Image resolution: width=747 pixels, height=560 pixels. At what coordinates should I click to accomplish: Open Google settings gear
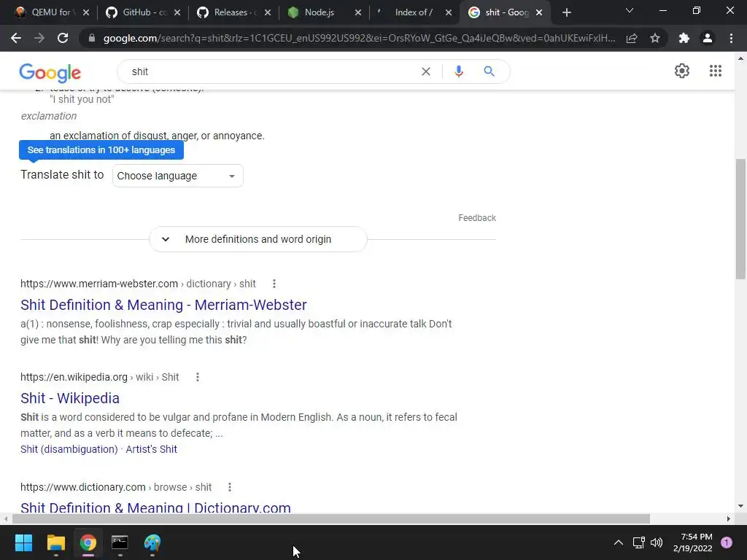pyautogui.click(x=682, y=71)
